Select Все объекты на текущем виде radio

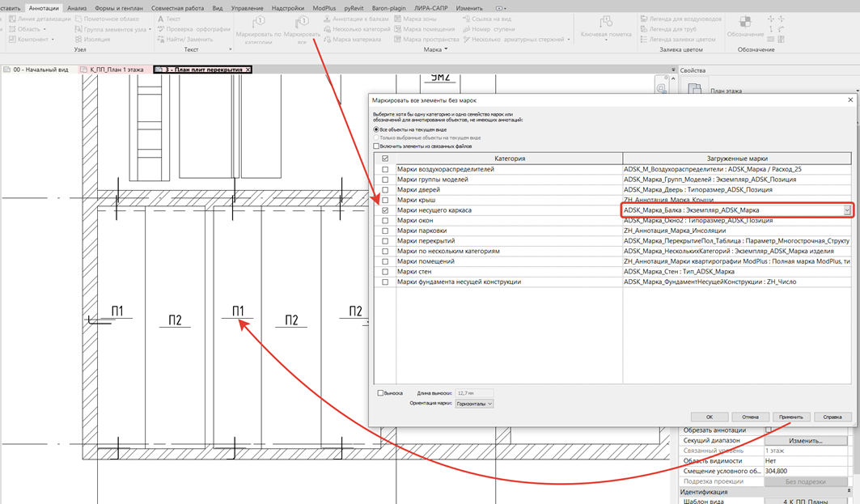click(x=376, y=129)
